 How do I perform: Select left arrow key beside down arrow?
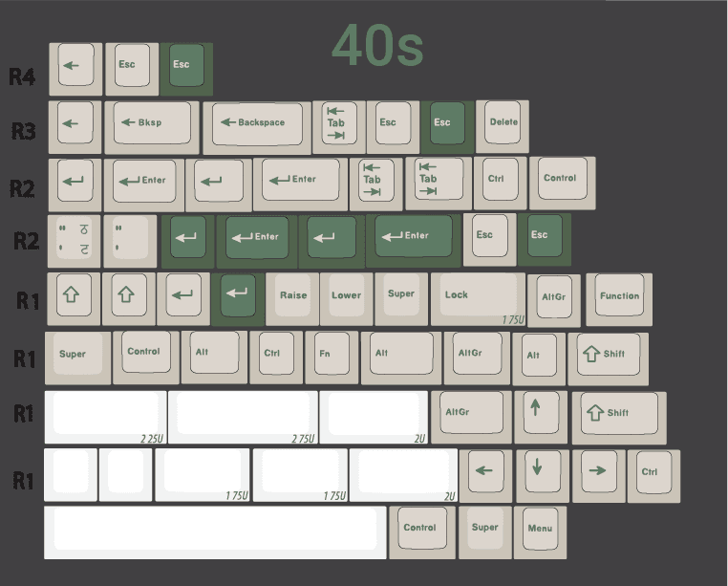(485, 473)
